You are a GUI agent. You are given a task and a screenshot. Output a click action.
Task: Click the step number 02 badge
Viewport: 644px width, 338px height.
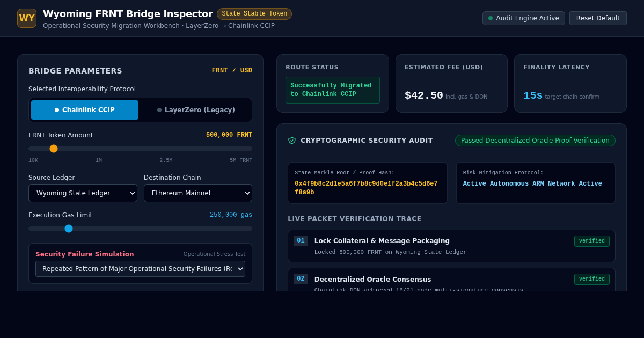[301, 279]
